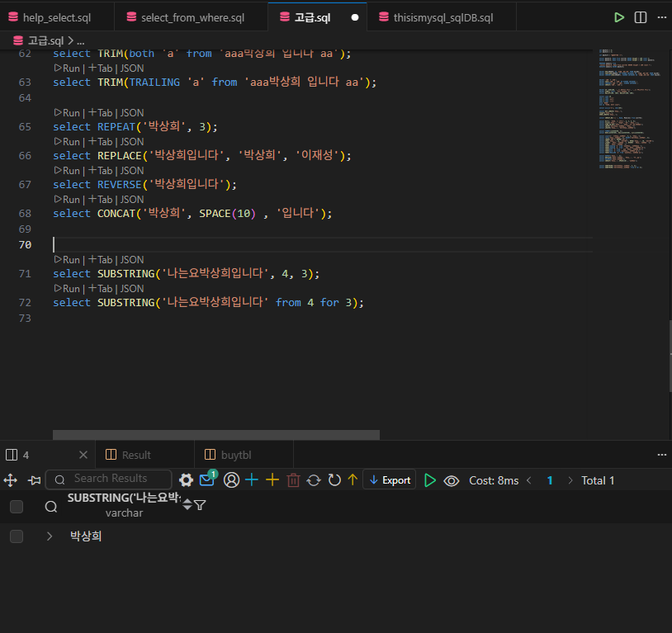This screenshot has height=633, width=672.
Task: Click the circular sync arrows icon
Action: coord(314,480)
